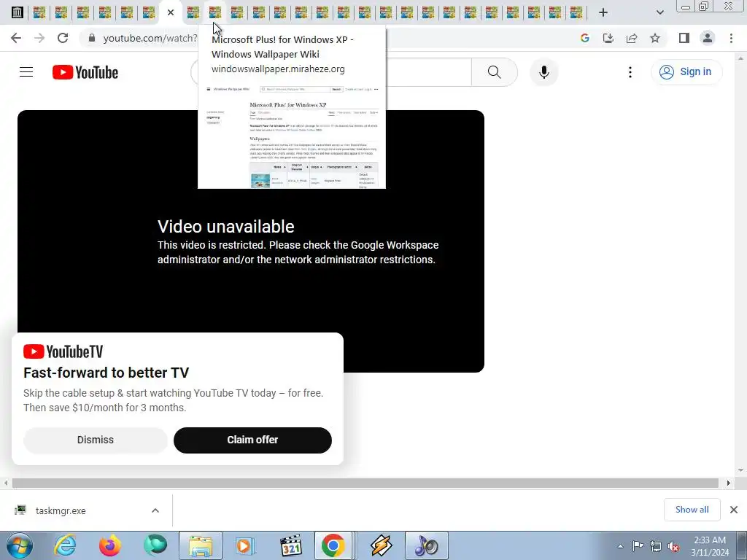
Task: Open the downloaded taskmgr.exe file
Action: point(61,510)
